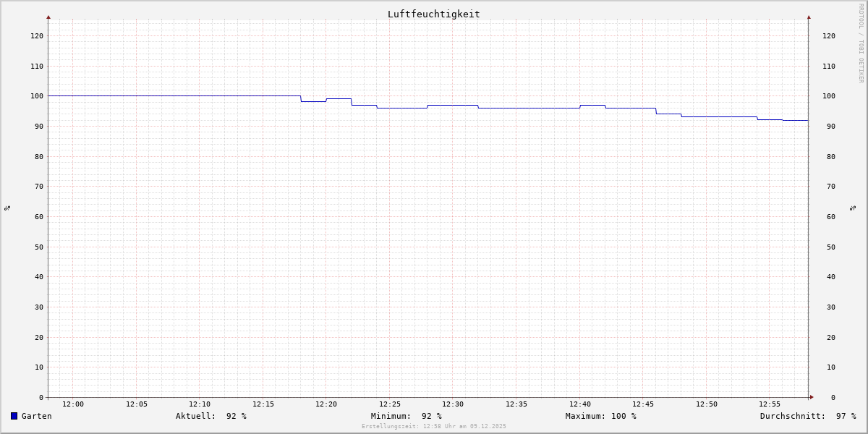This screenshot has height=434, width=868.
Task: Click the Luftfeuchtigkeit chart title
Action: (433, 14)
